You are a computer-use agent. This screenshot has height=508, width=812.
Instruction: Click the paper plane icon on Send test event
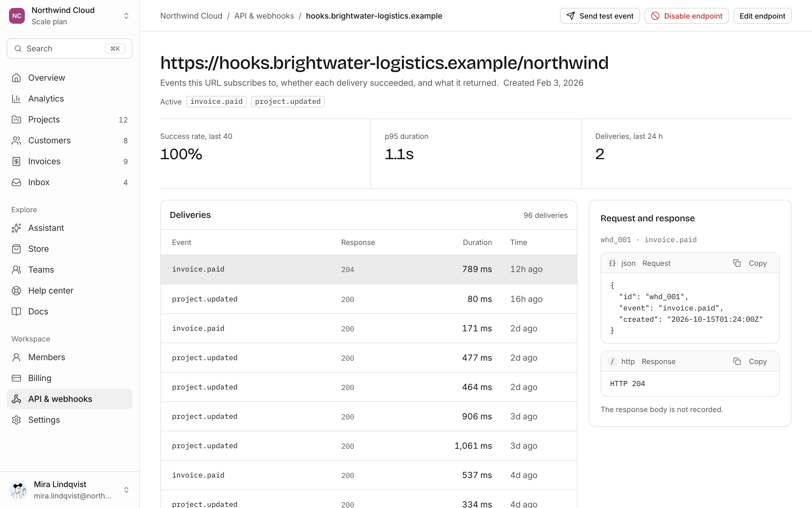[570, 16]
